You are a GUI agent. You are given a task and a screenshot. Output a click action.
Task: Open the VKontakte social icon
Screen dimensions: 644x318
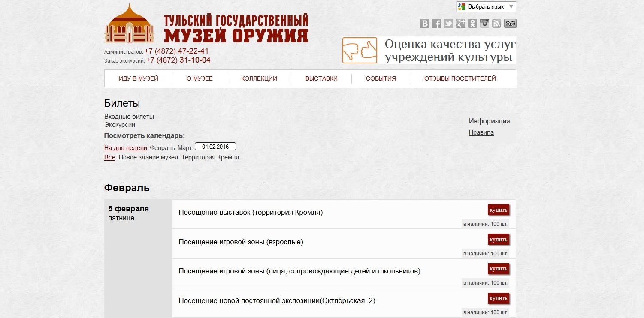[x=424, y=24]
